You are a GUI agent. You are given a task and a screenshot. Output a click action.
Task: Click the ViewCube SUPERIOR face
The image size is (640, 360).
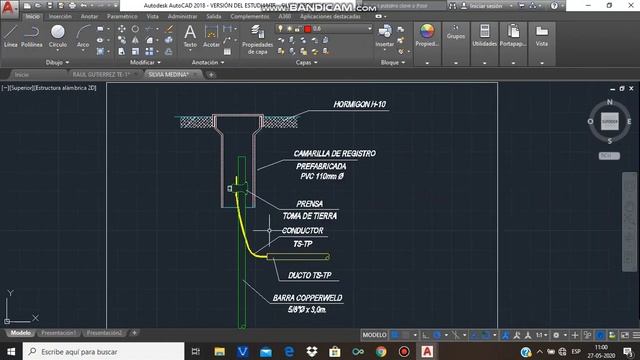pos(609,122)
